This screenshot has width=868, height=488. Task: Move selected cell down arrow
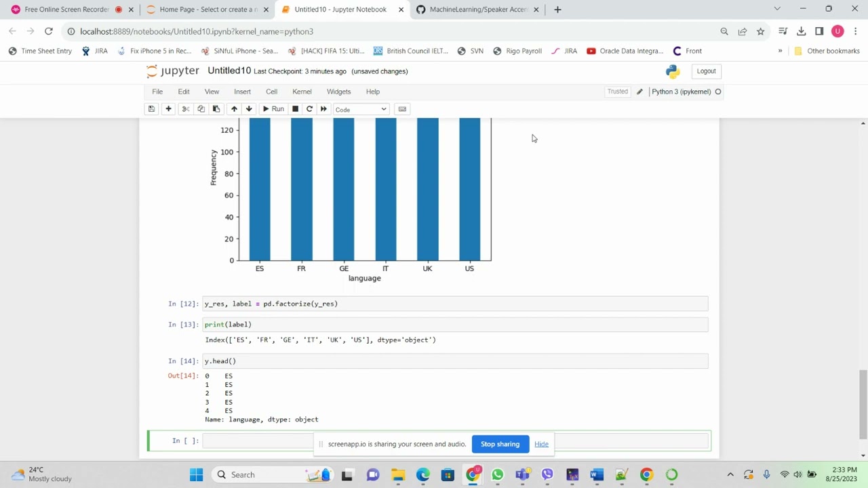point(249,109)
